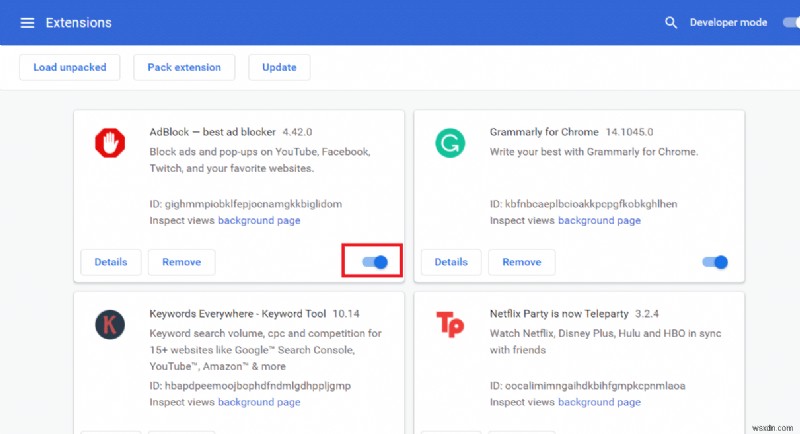Open Keywords Everywhere background page link
The width and height of the screenshot is (800, 434).
(259, 402)
